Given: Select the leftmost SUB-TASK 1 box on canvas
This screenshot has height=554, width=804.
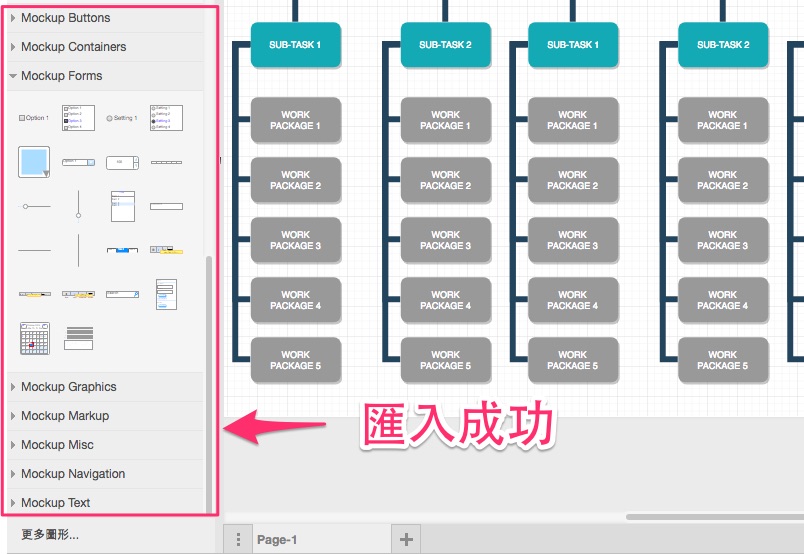Looking at the screenshot, I should tap(296, 45).
